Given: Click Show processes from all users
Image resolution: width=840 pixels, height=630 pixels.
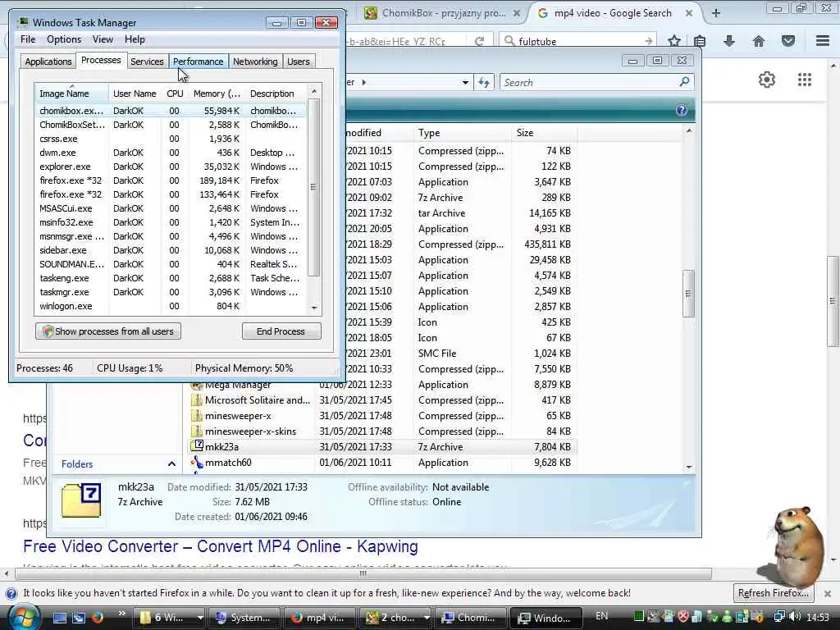Looking at the screenshot, I should point(108,331).
